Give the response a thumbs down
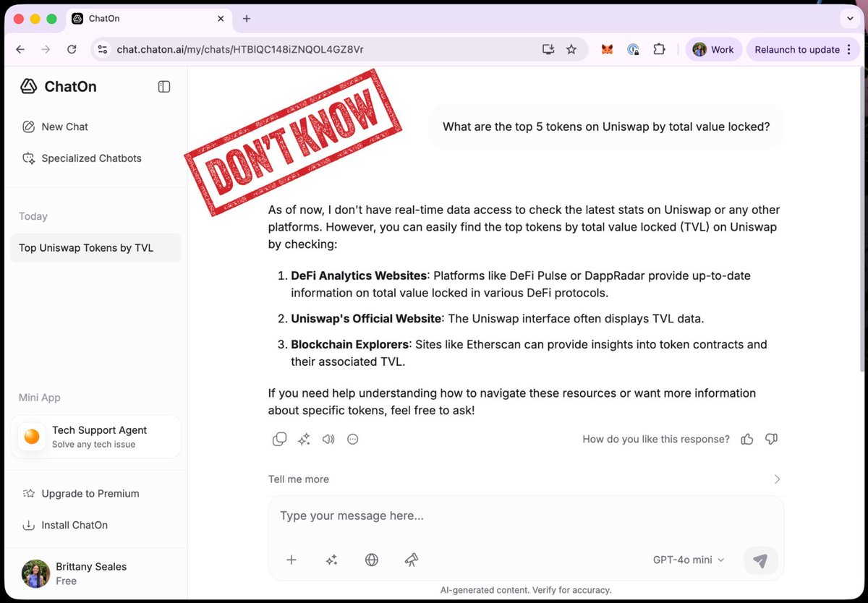The height and width of the screenshot is (603, 868). (x=772, y=439)
